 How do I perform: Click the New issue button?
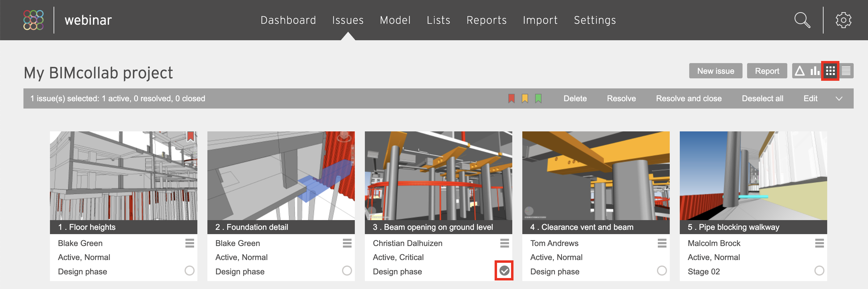715,71
